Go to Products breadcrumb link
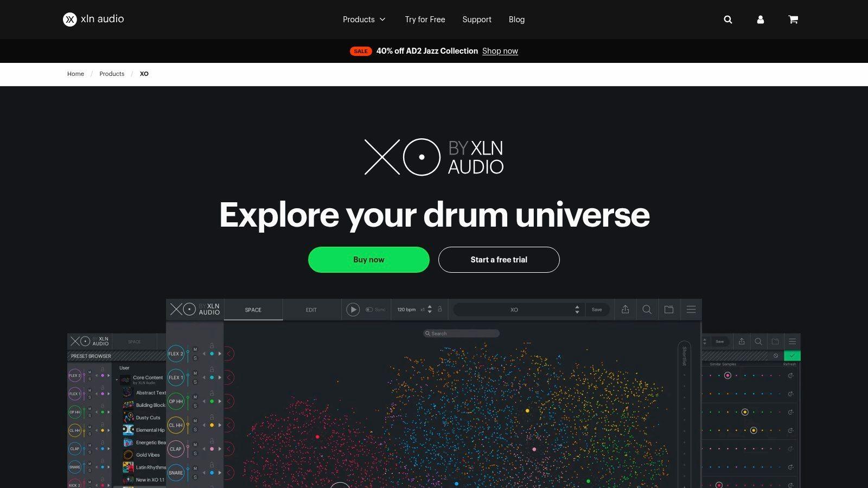The height and width of the screenshot is (488, 868). tap(112, 74)
